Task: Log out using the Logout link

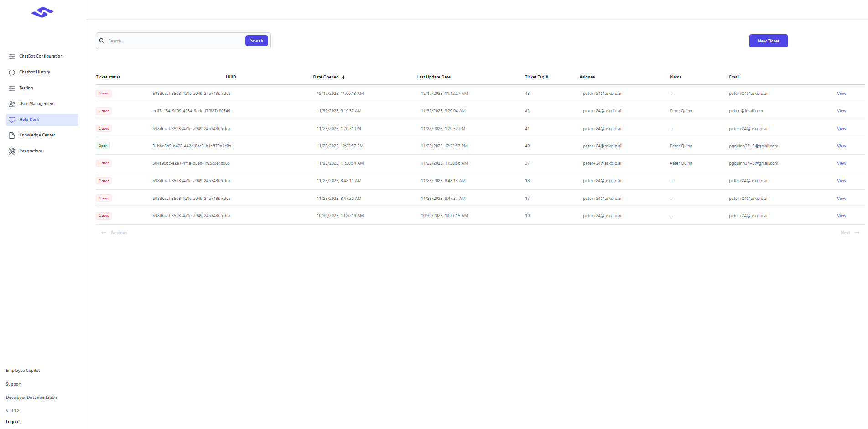Action: pos(13,422)
